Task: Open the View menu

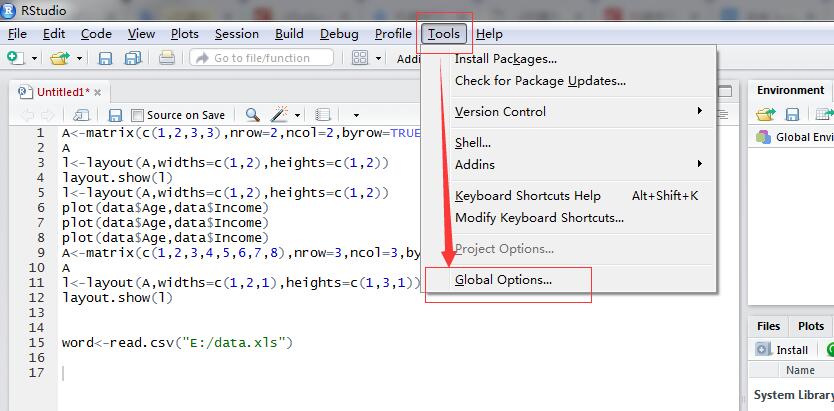Action: [x=141, y=34]
